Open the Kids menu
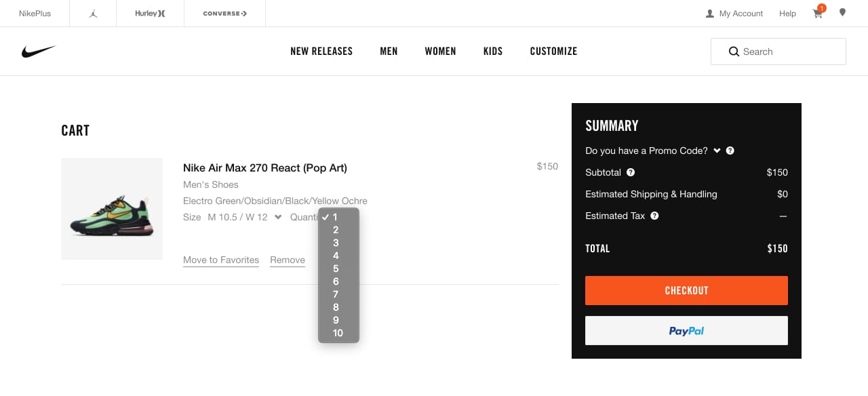 [x=493, y=52]
